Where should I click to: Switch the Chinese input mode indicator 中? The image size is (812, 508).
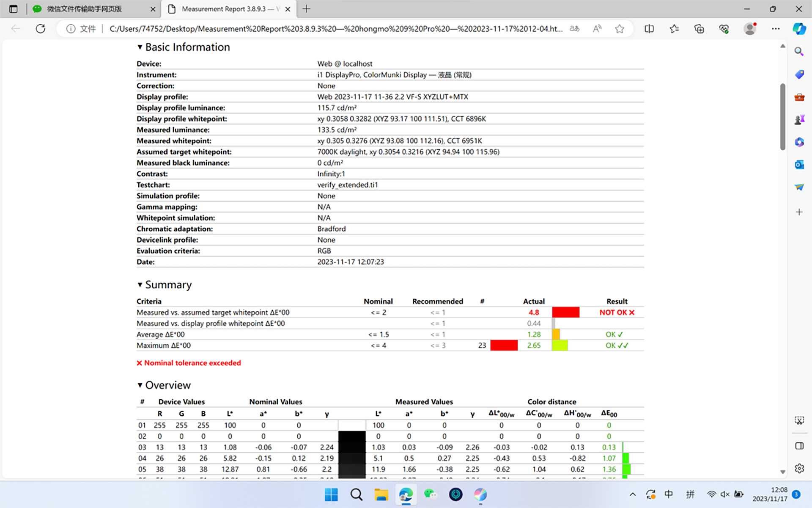click(669, 494)
